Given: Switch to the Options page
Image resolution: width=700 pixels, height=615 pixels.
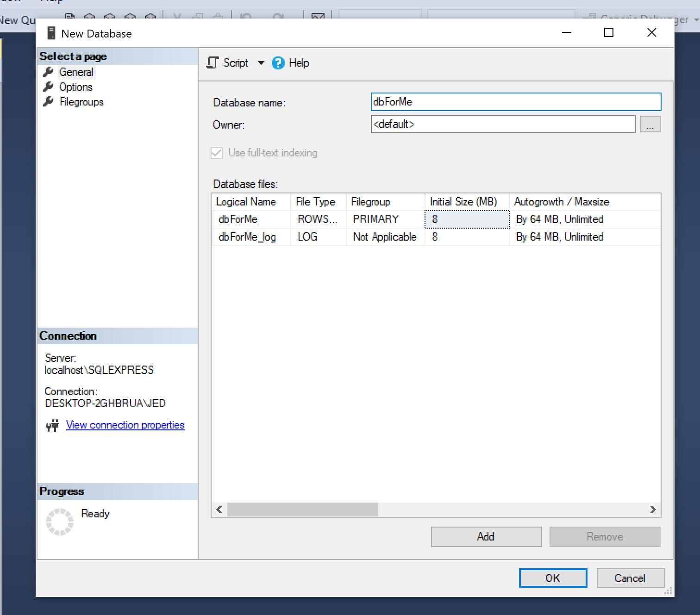Looking at the screenshot, I should point(75,87).
